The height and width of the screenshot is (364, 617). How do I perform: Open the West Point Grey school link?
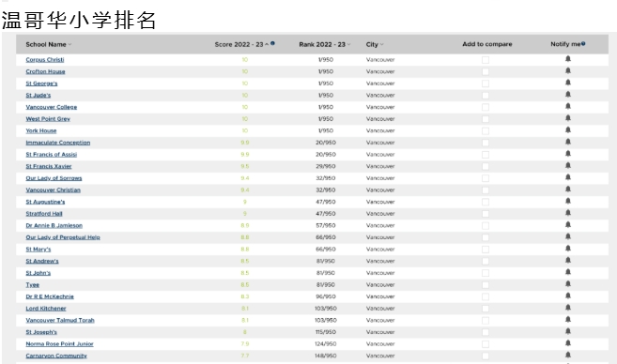48,119
